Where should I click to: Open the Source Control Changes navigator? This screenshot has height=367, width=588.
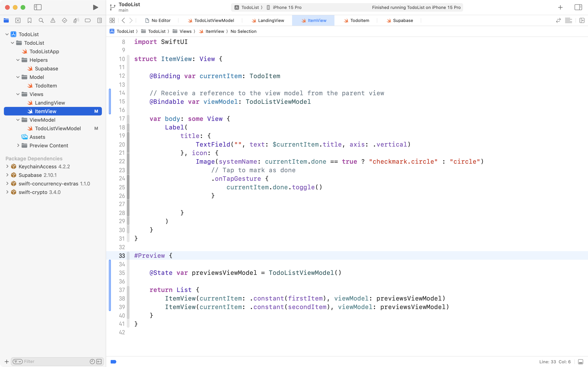coord(18,20)
